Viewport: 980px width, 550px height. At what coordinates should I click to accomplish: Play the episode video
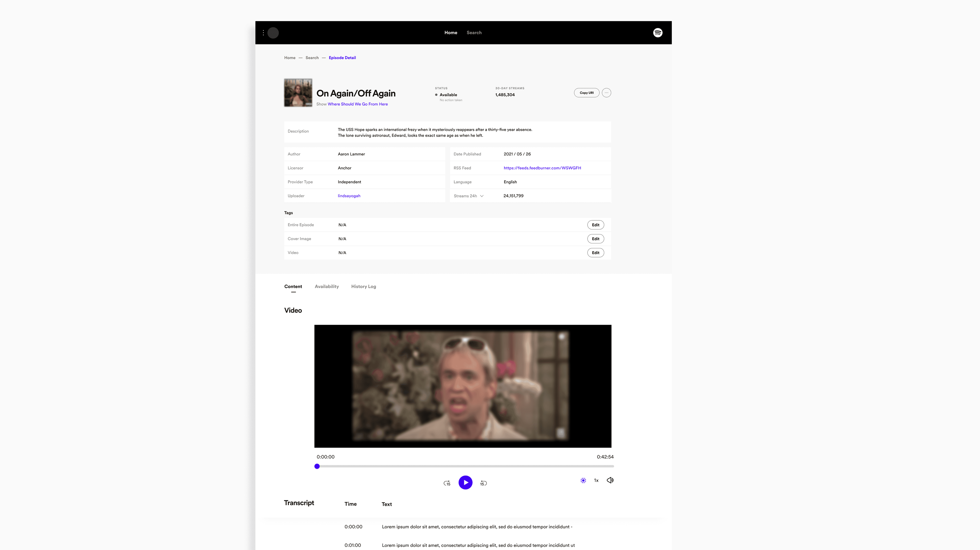tap(465, 483)
